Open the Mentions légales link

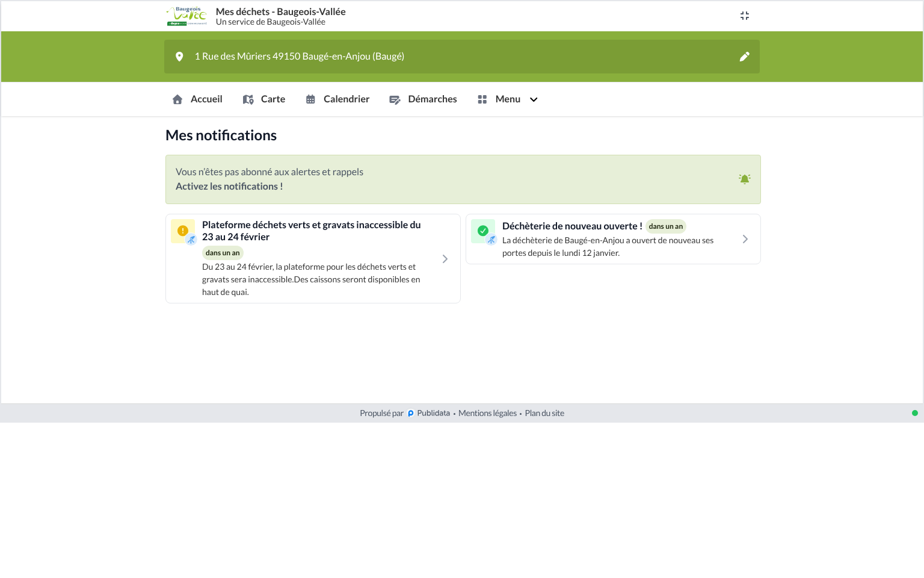[487, 413]
